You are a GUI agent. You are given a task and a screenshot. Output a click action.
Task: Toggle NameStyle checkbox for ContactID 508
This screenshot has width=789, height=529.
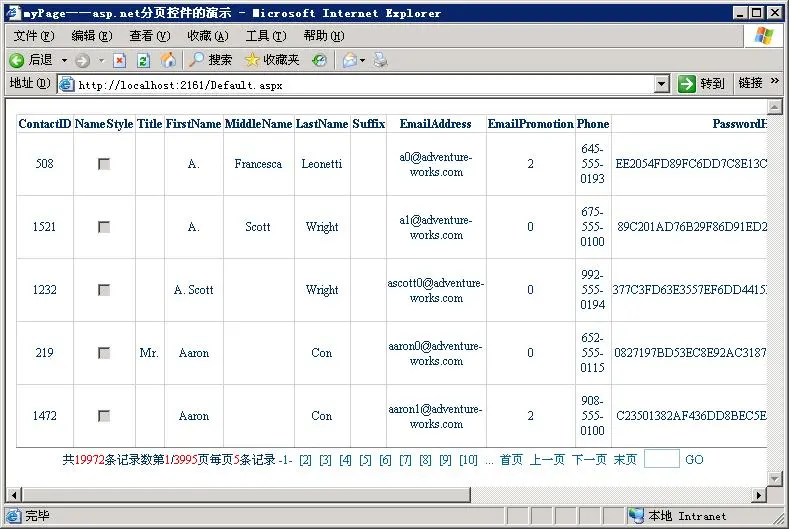tap(104, 164)
